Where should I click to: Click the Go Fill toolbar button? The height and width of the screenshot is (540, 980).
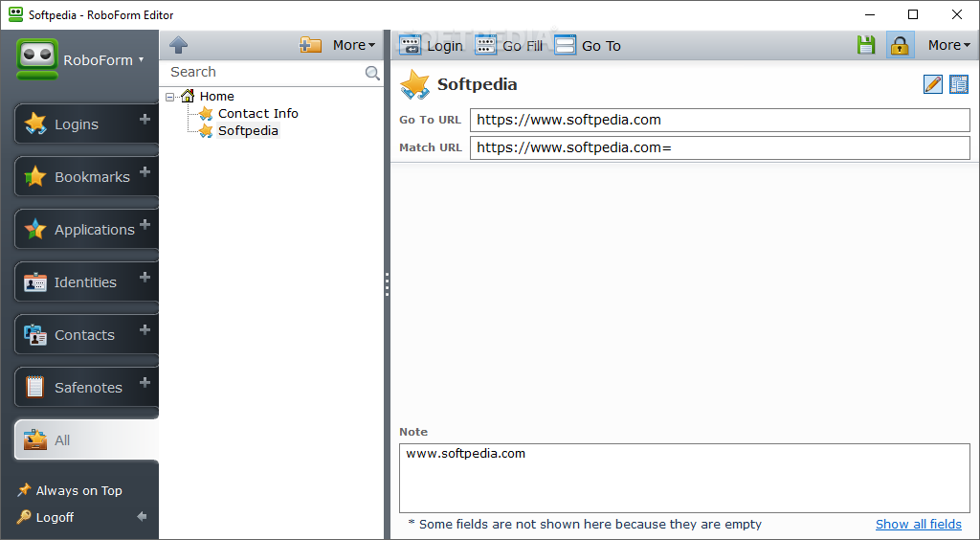pos(509,46)
